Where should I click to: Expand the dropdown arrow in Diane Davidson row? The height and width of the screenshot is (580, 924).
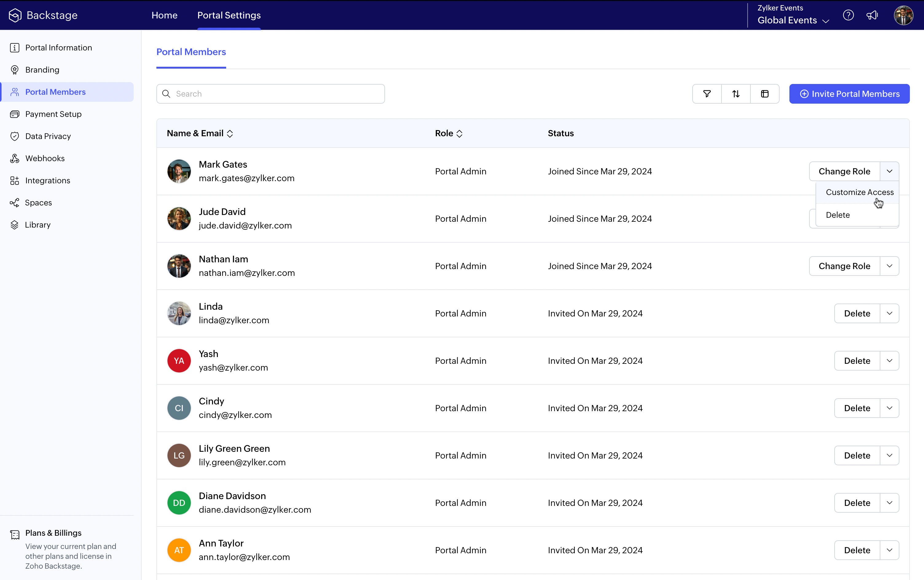coord(890,503)
